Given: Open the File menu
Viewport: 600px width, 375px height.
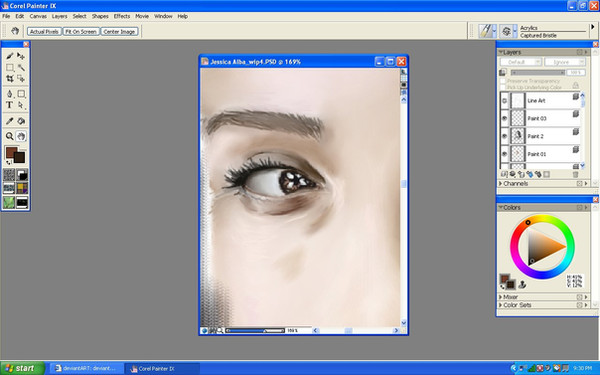Looking at the screenshot, I should click(x=6, y=16).
